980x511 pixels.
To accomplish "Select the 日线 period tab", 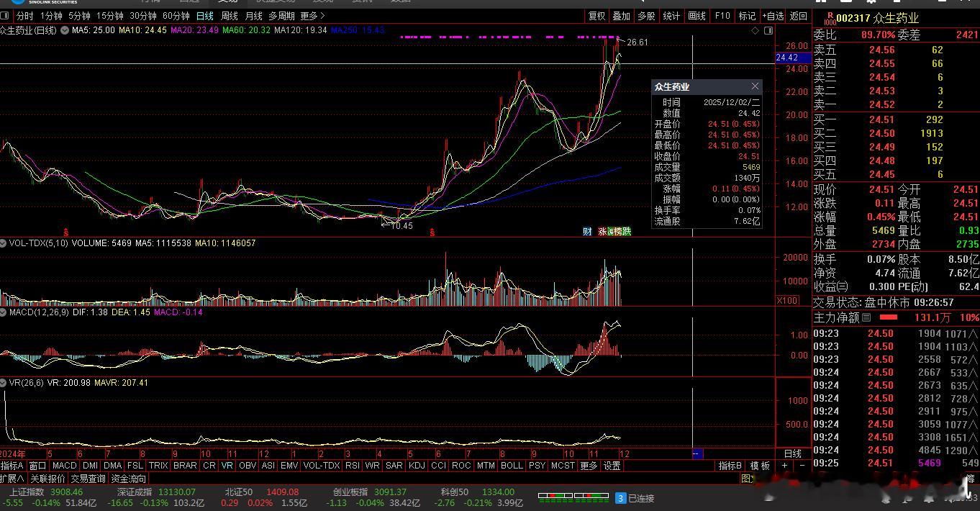I will (205, 15).
